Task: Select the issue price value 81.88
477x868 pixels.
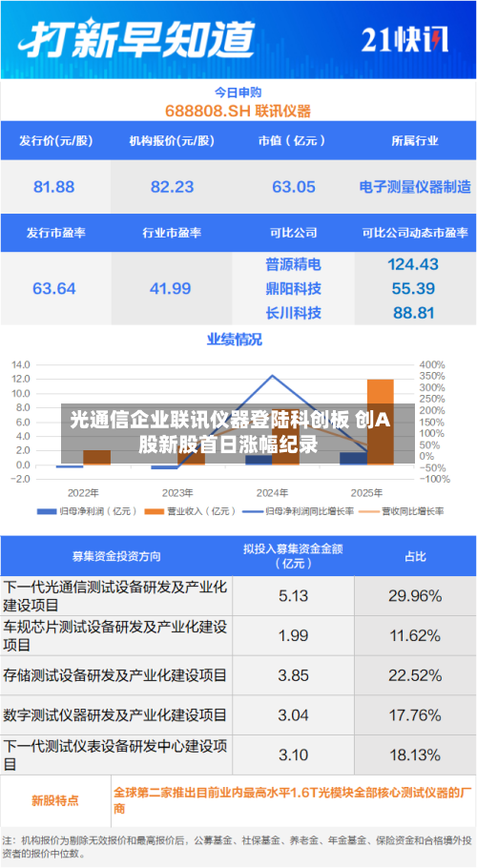Action: point(54,187)
